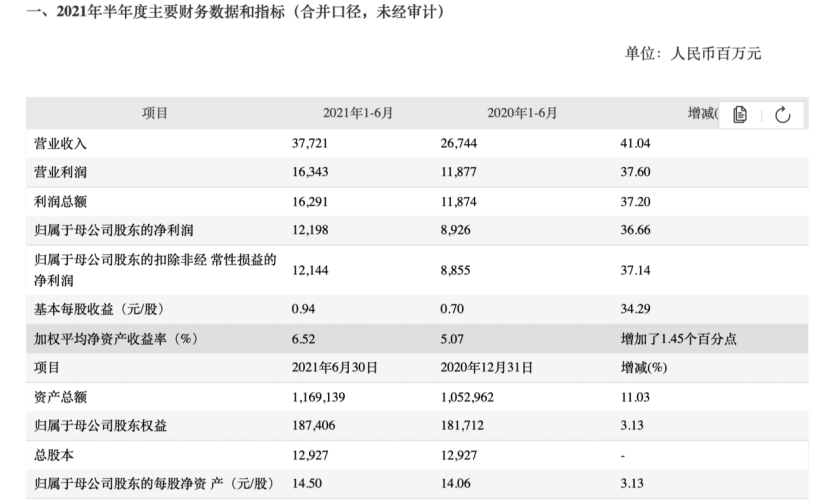Select the label 归属于母公司股东的扣除非经常性损益的净利润
Viewport: 830px width, 504px height.
coord(155,270)
